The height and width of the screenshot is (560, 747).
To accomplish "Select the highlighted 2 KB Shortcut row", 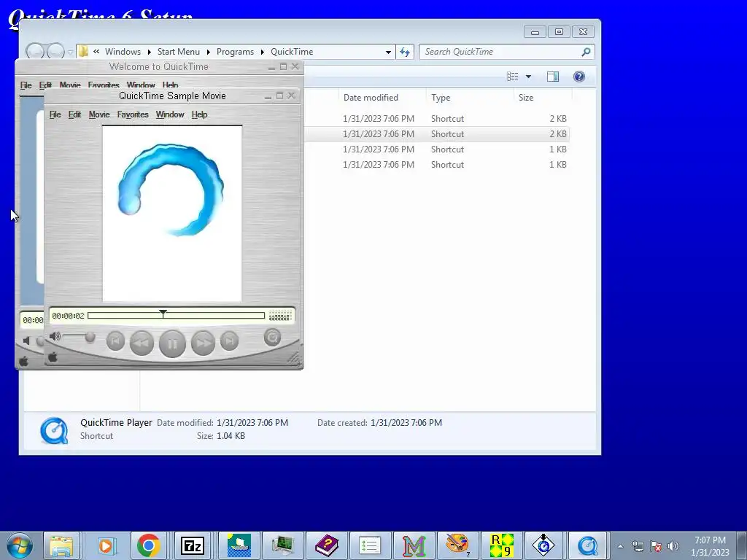I will [436, 134].
